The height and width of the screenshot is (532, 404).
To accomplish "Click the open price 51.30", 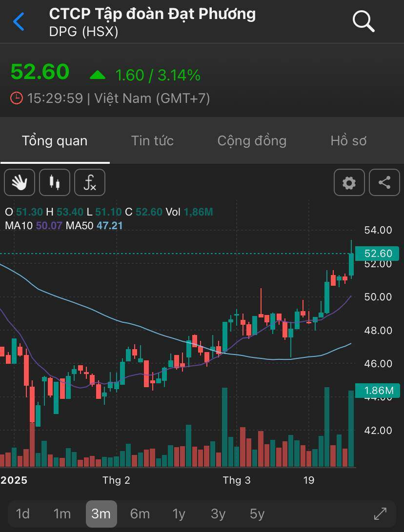I will [29, 212].
